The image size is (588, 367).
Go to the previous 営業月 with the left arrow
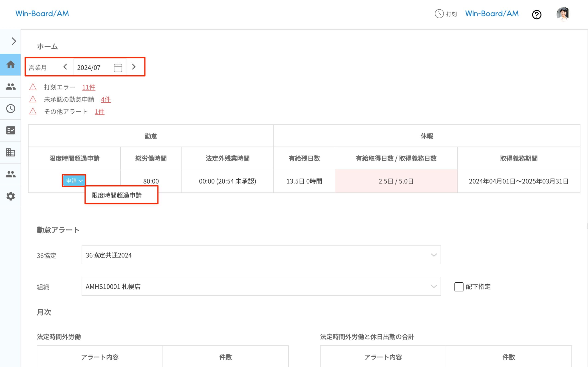pos(65,67)
